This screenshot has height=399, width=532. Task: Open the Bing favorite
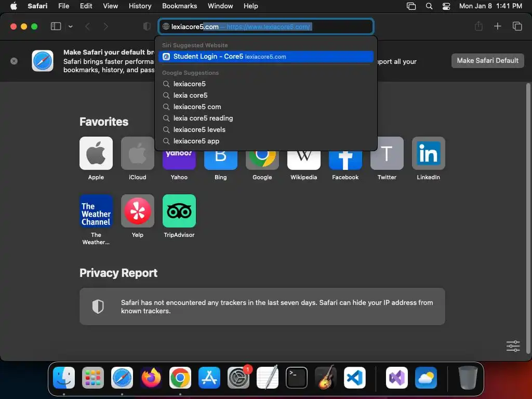[220, 160]
